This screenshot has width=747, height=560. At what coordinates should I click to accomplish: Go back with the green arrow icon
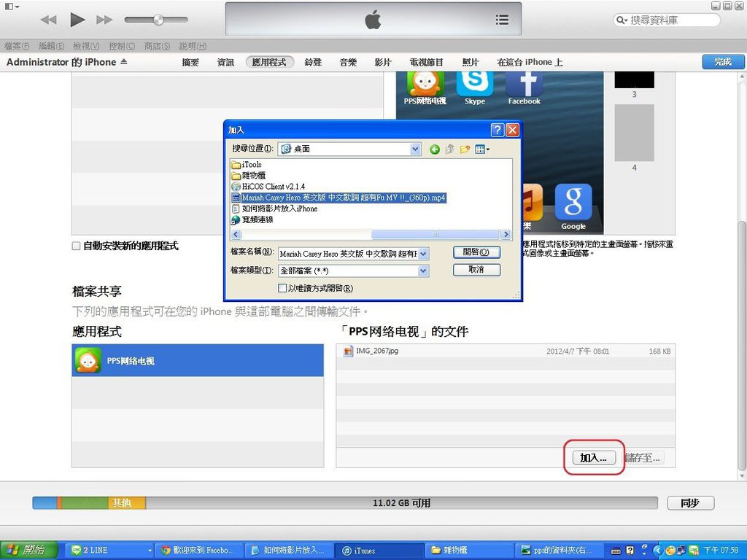pyautogui.click(x=435, y=149)
